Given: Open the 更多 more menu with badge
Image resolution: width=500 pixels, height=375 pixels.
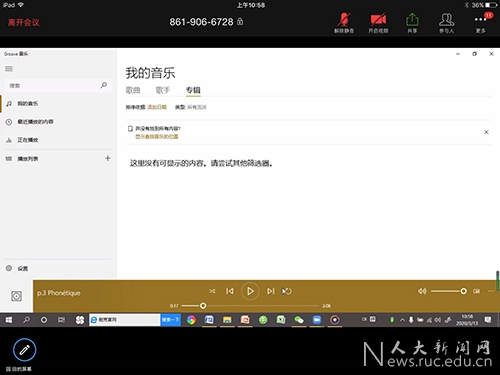Looking at the screenshot, I should (481, 22).
